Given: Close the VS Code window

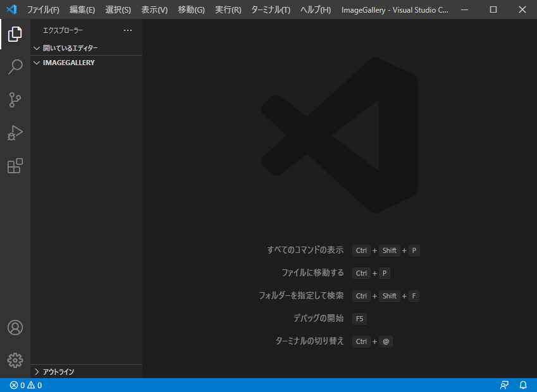Looking at the screenshot, I should (x=522, y=9).
